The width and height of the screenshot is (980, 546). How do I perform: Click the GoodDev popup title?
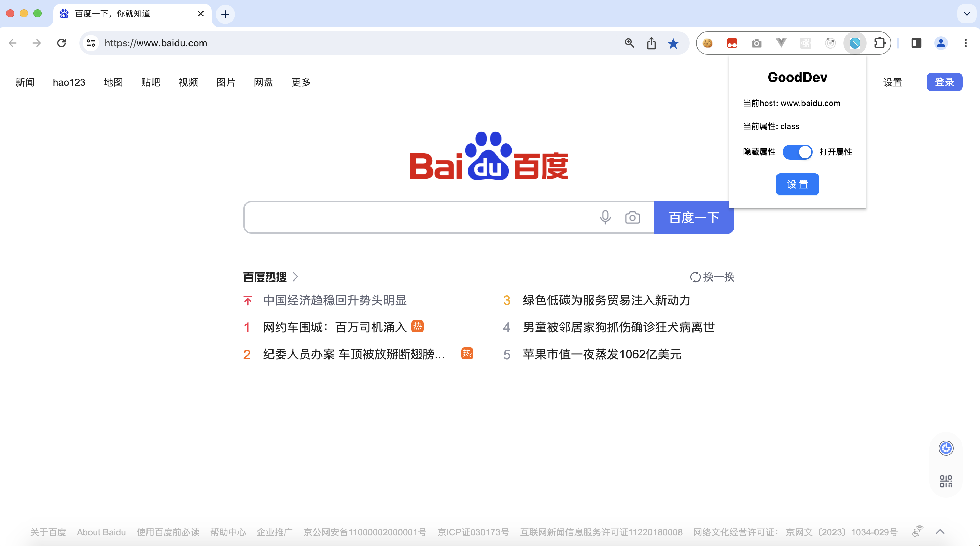coord(797,77)
